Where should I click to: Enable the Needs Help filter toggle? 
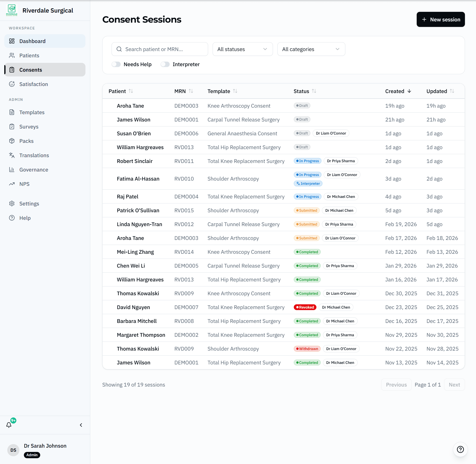tap(116, 64)
